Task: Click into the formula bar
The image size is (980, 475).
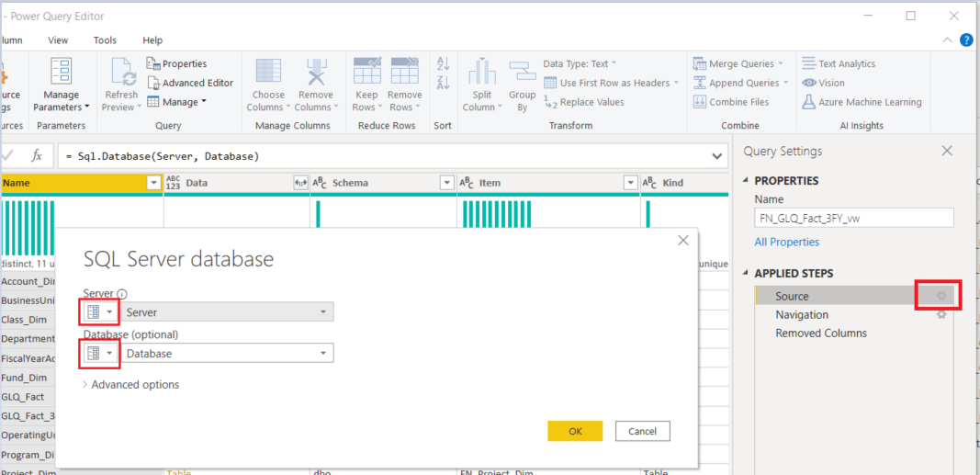Action: coord(382,155)
